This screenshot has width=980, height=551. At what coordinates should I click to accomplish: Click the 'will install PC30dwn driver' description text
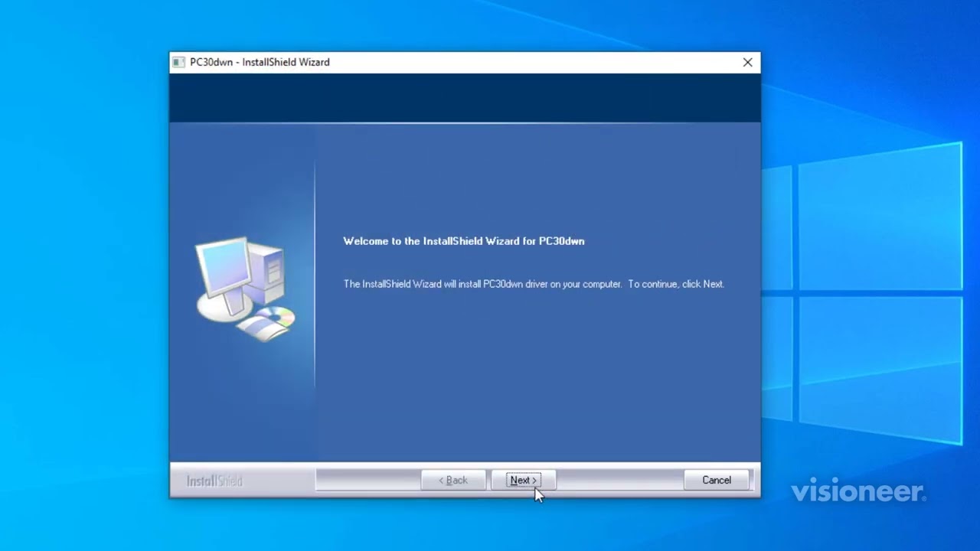[534, 284]
